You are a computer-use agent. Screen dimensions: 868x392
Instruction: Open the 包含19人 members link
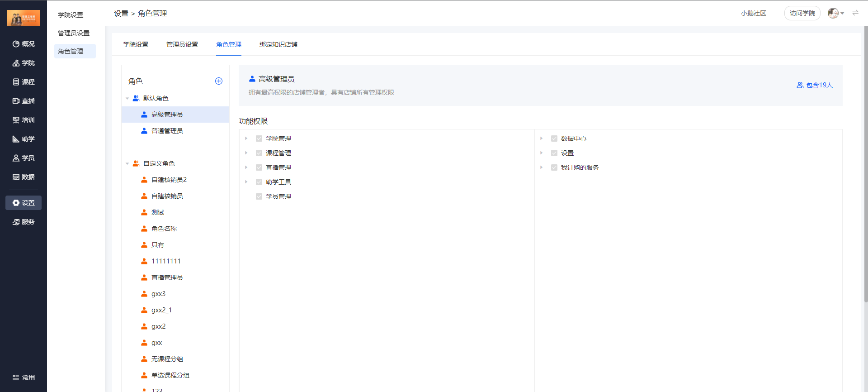815,85
